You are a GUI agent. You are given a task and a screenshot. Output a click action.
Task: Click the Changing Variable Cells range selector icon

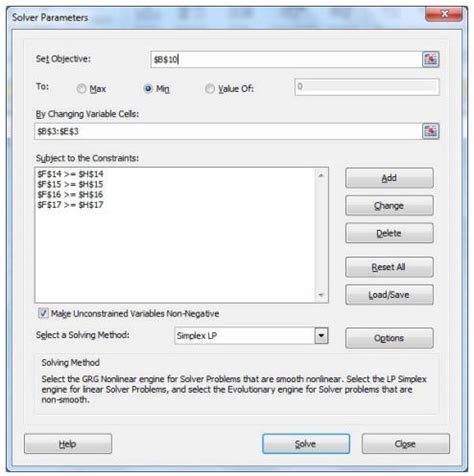(x=431, y=131)
